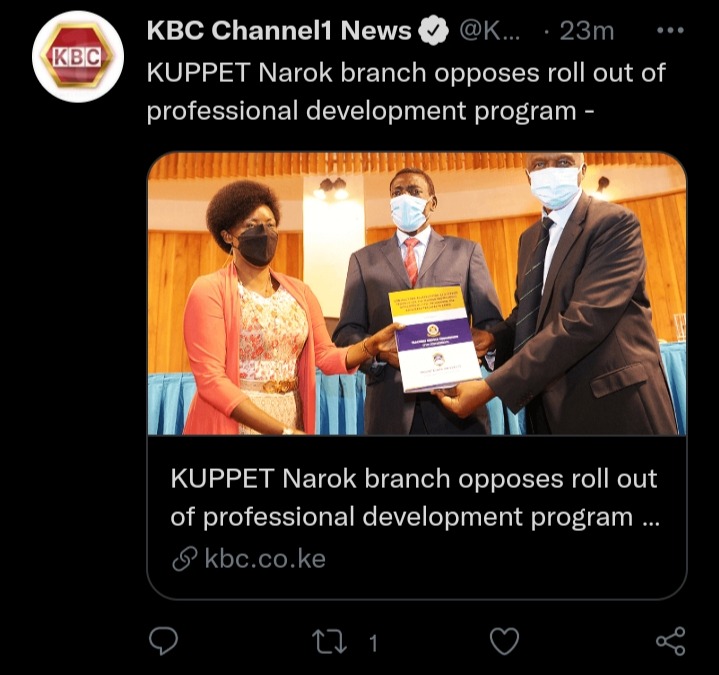Click the empty card area below kbc.co.ke
The image size is (719, 675).
417,585
